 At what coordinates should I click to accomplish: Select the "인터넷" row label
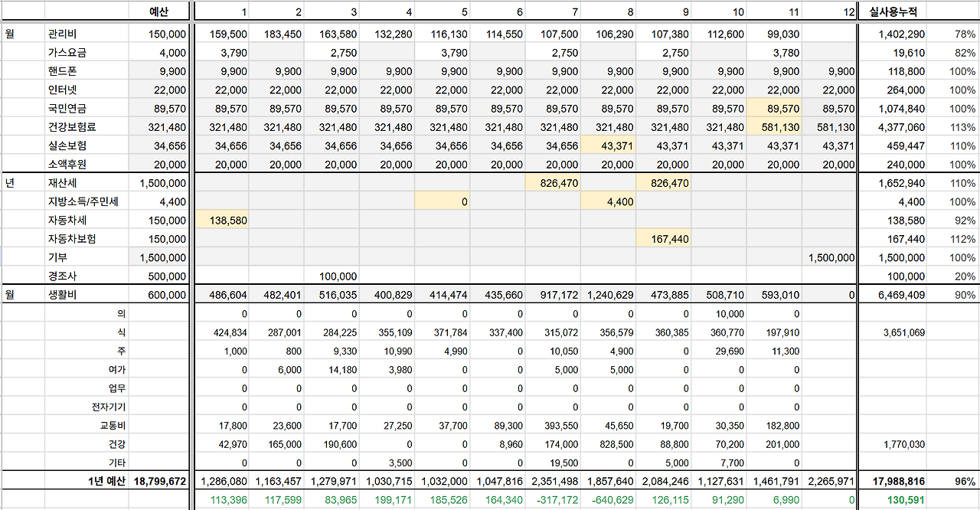(x=61, y=90)
